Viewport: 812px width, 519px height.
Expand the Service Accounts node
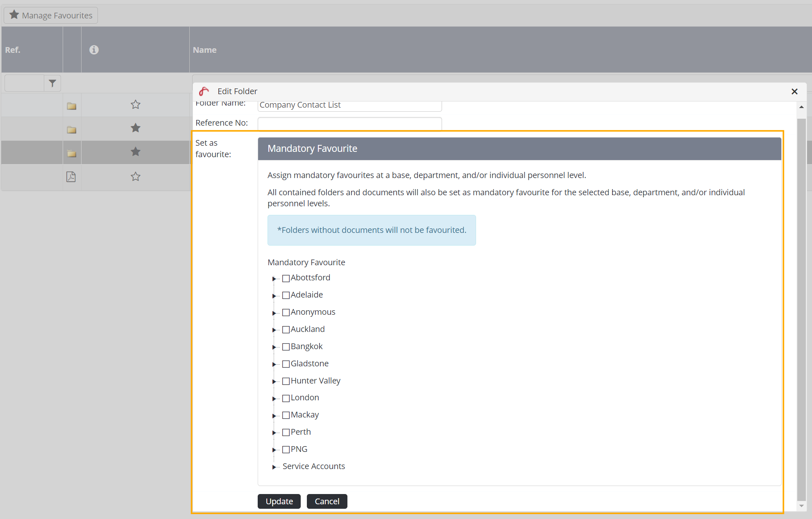tap(274, 467)
